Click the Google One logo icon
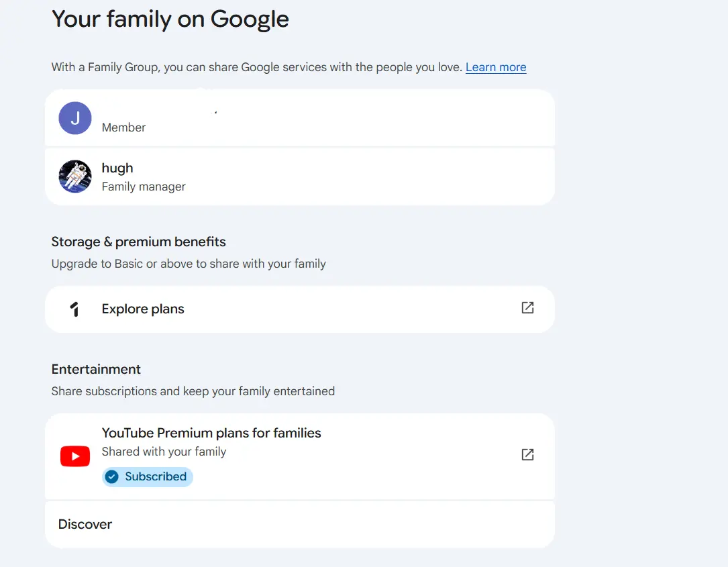728x567 pixels. click(x=74, y=309)
